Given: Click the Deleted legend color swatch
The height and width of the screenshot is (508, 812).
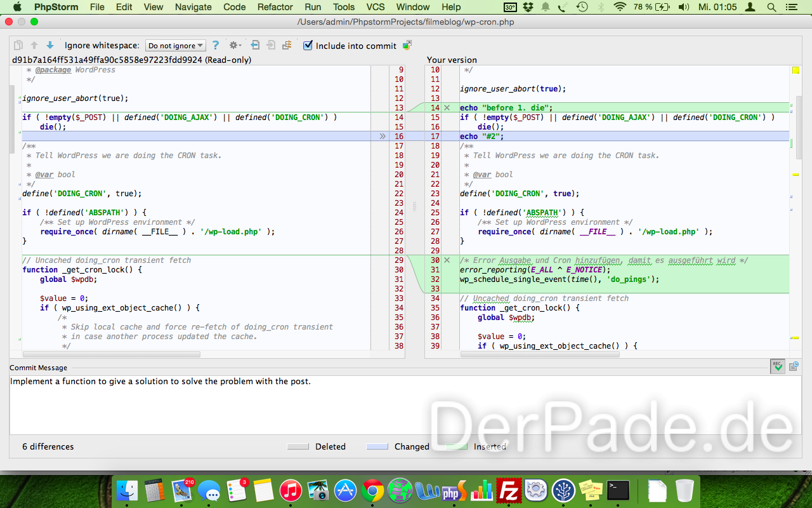Looking at the screenshot, I should coord(298,446).
